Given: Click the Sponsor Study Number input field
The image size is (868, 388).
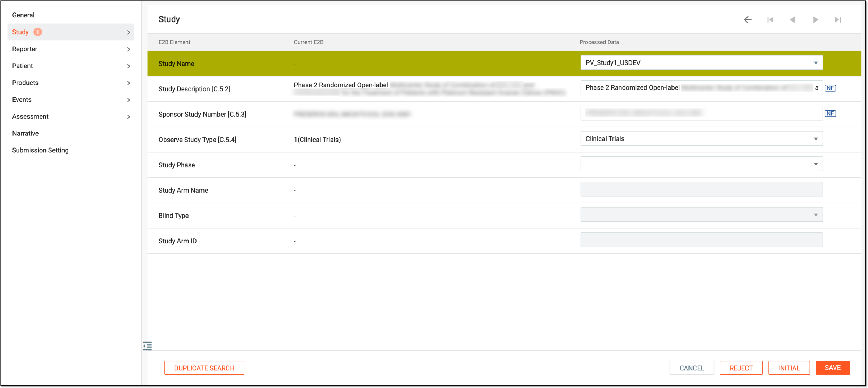Looking at the screenshot, I should click(701, 113).
